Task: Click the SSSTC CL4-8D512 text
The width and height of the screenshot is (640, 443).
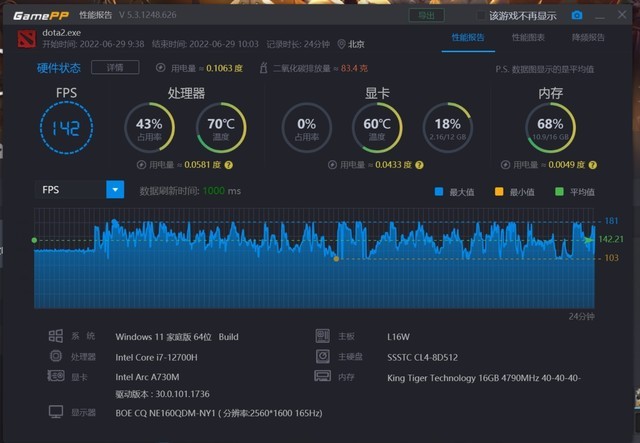Action: [x=422, y=357]
